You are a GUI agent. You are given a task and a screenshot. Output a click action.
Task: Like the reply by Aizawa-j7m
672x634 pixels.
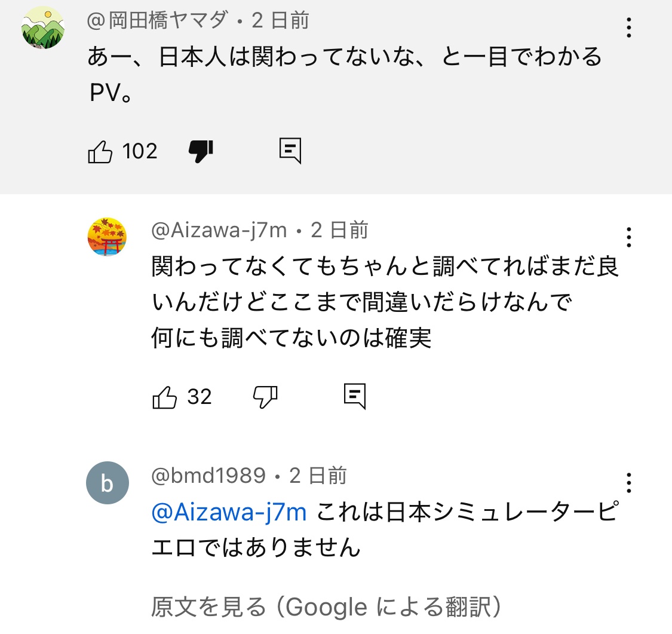click(x=165, y=397)
